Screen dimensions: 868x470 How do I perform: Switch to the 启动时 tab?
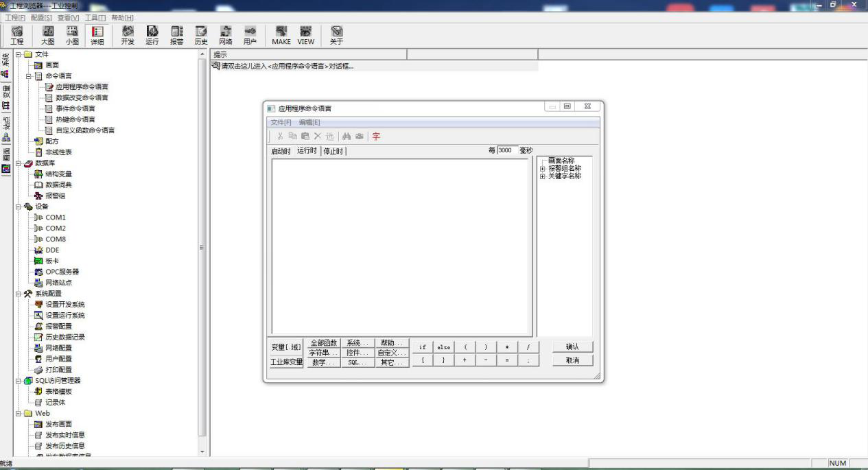click(281, 151)
